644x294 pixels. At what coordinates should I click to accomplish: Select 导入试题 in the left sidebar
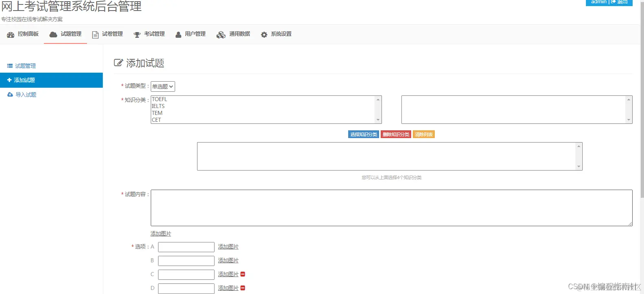tap(26, 95)
